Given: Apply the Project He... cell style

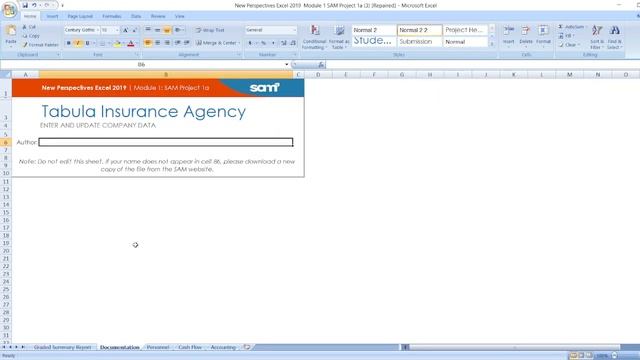Looking at the screenshot, I should 465,30.
